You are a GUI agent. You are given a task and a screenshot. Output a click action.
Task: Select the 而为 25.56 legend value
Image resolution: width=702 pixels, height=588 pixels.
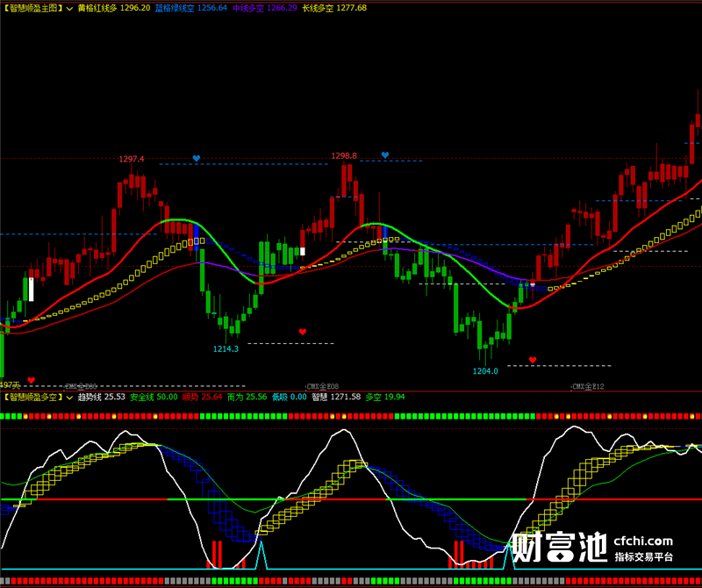point(247,398)
